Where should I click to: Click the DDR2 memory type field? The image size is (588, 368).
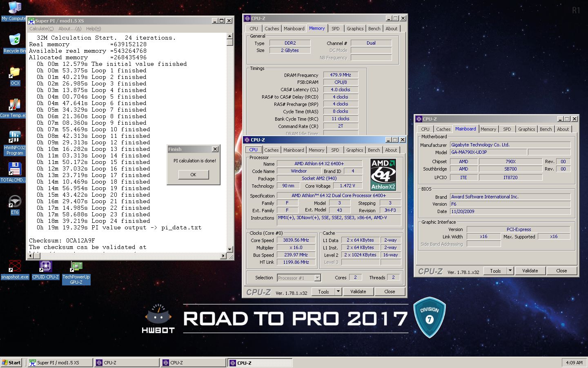(290, 43)
